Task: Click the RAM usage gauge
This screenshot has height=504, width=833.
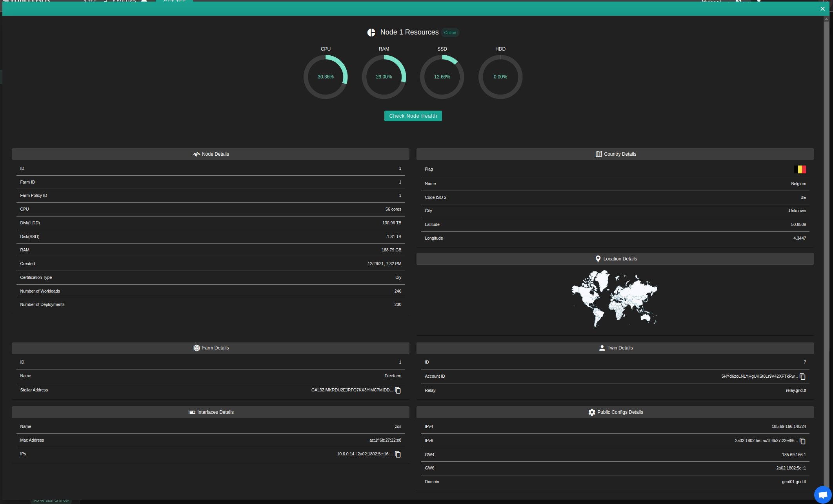Action: tap(384, 77)
